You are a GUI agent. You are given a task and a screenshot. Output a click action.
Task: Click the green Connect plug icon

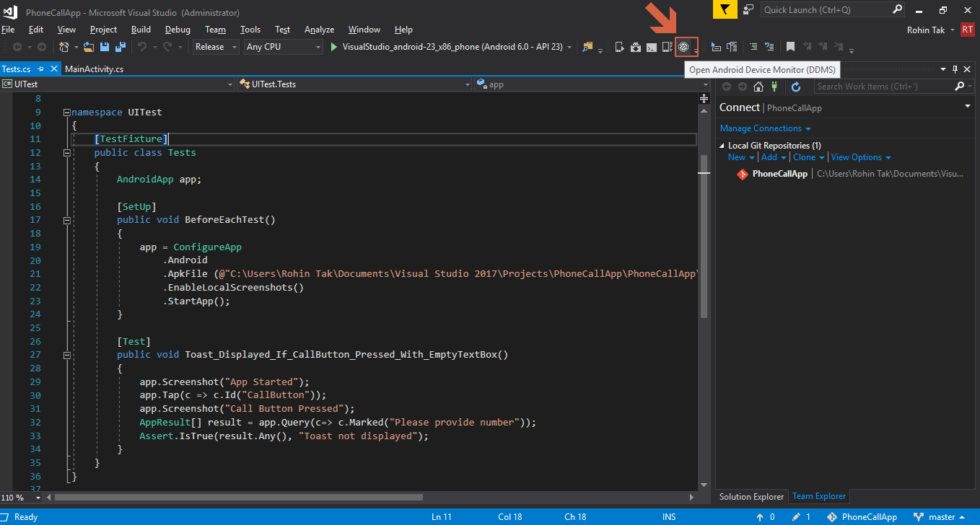774,87
